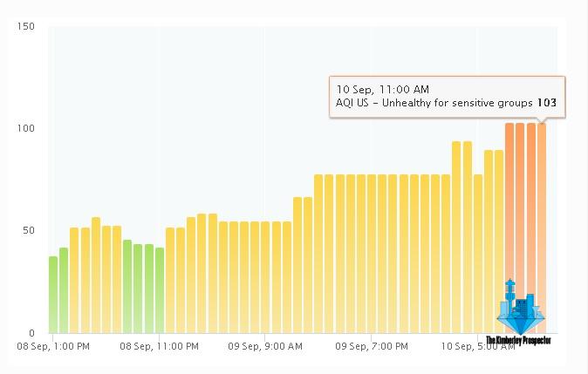This screenshot has height=374, width=588.
Task: Click the '10 Sep, 11:00 AM' tooltip date
Action: point(382,89)
